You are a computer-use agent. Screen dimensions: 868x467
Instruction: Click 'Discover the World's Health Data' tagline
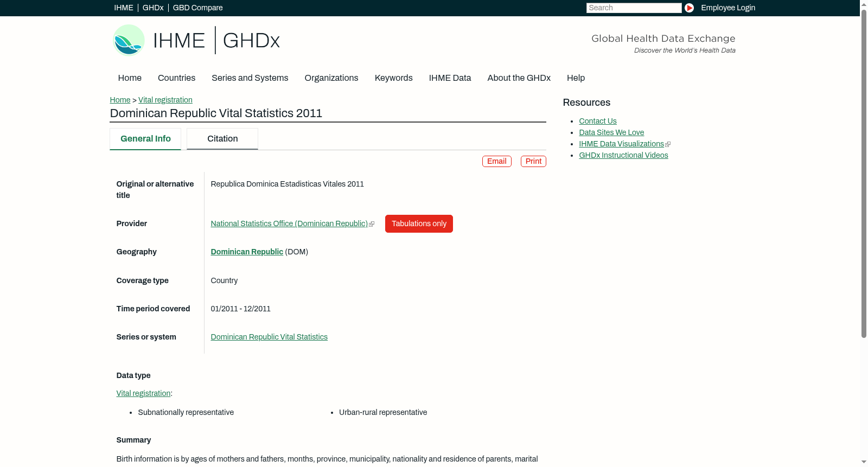tap(685, 50)
